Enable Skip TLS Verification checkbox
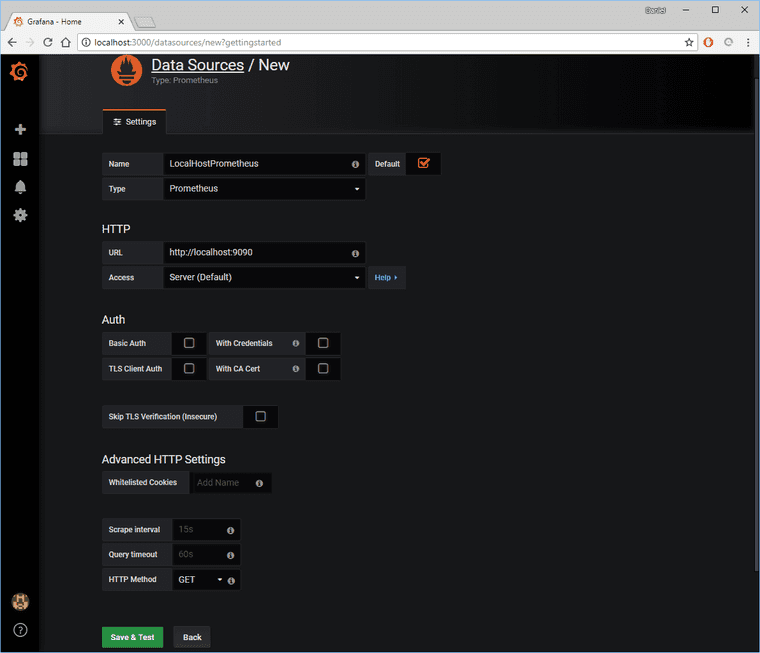The image size is (760, 653). [261, 416]
